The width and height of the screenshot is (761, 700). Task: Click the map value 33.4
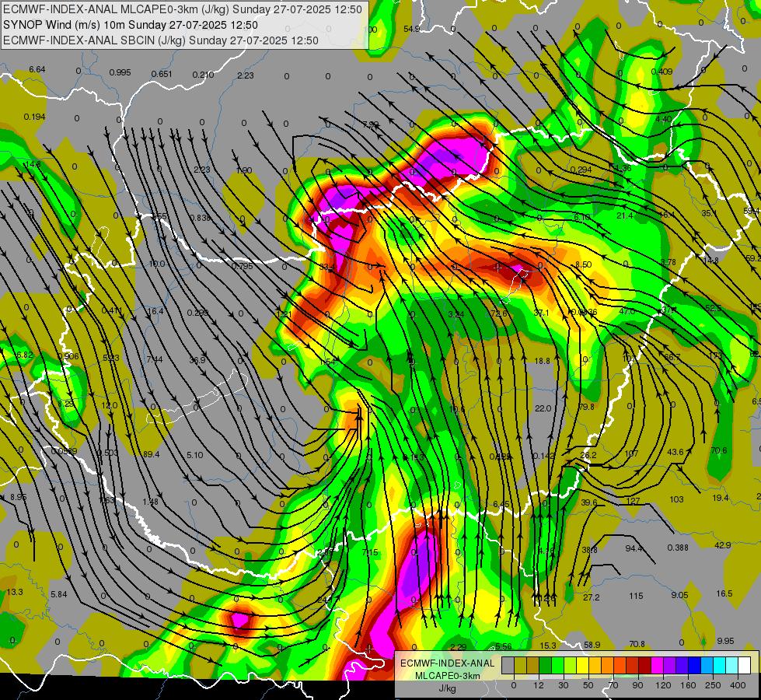click(x=327, y=267)
